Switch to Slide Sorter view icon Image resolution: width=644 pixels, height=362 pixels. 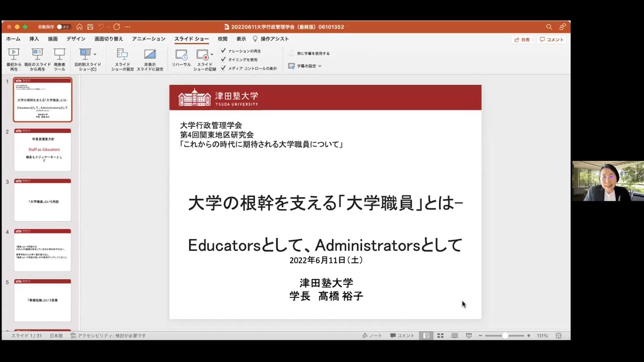pyautogui.click(x=440, y=335)
